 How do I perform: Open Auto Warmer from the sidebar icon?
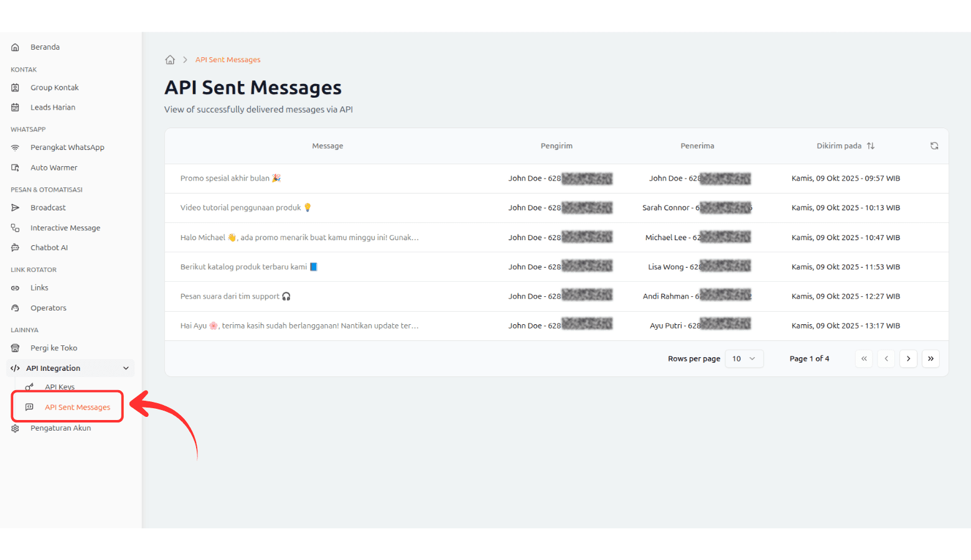(15, 167)
